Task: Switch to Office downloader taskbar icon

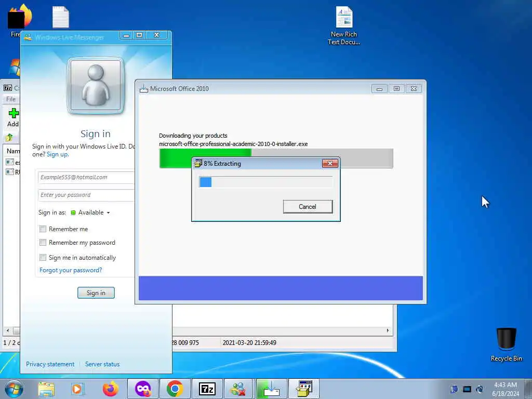Action: (x=271, y=389)
